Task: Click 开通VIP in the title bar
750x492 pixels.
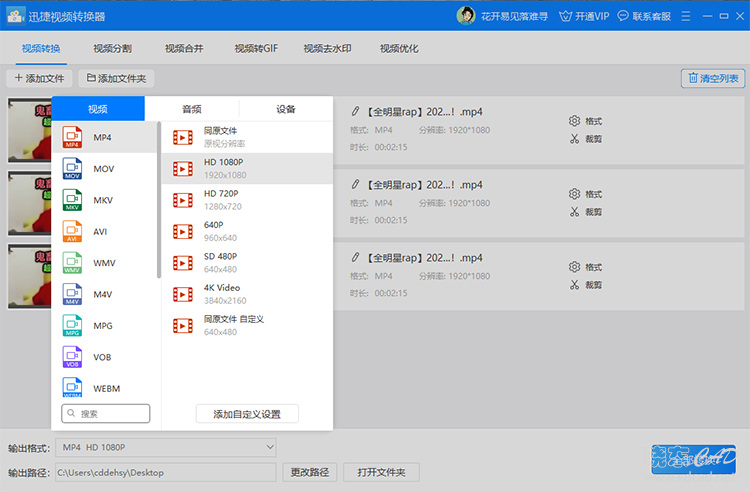Action: 584,16
